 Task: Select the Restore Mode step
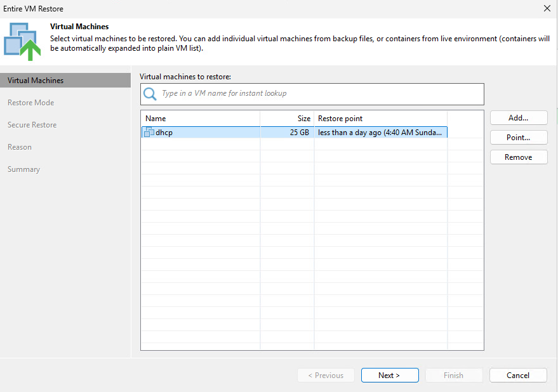30,102
